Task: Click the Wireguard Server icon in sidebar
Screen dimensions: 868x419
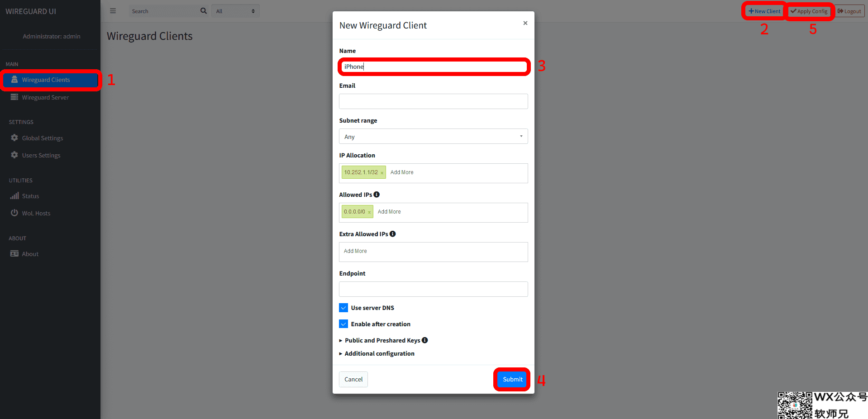Action: tap(14, 97)
